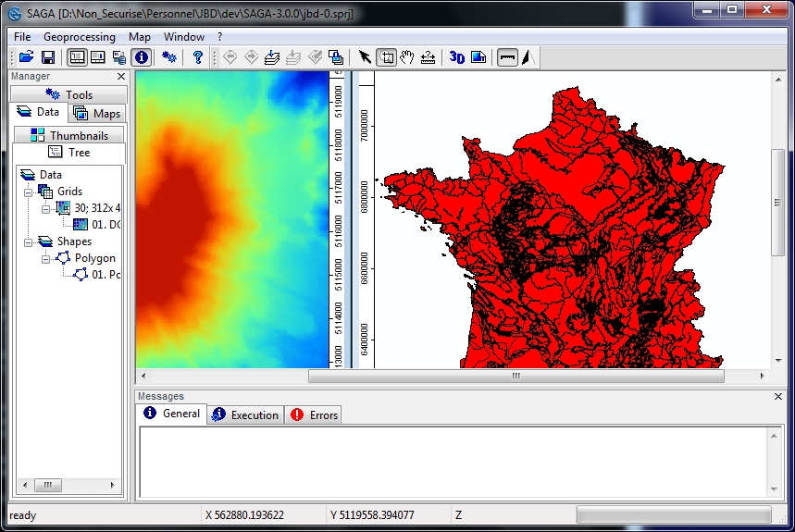Toggle the scale bar toolbar button

pos(506,57)
